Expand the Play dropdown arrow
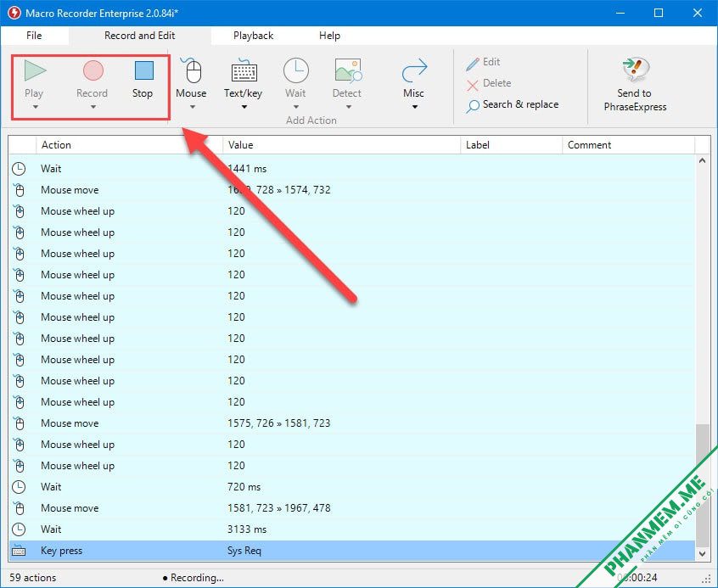The height and width of the screenshot is (588, 718). 36,107
